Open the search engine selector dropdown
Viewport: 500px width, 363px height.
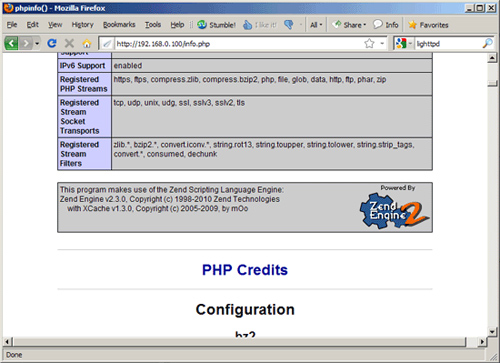(x=404, y=43)
